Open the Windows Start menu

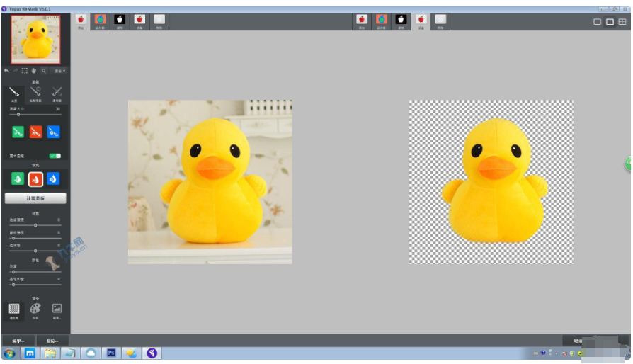[x=10, y=353]
